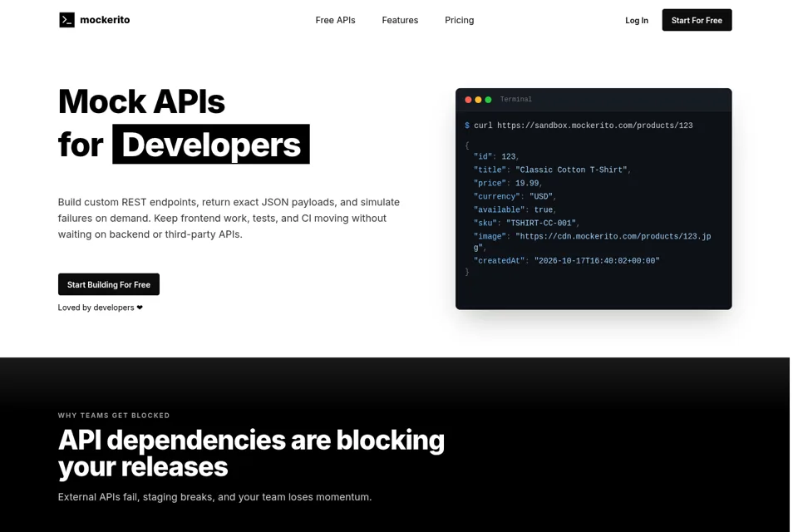Click the mockerito terminal logo icon
Screen dimensions: 798x532
[66, 20]
